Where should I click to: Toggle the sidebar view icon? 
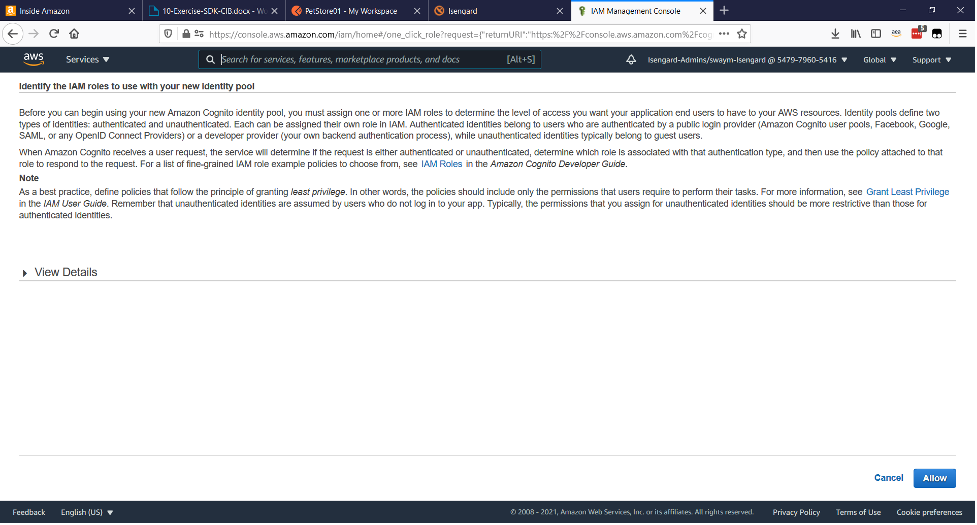pos(875,34)
